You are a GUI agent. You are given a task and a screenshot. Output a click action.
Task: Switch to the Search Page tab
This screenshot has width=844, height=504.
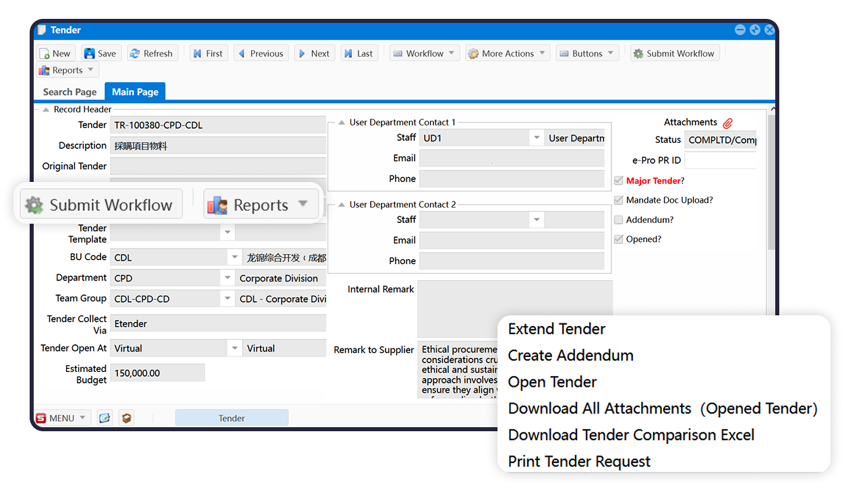click(69, 92)
